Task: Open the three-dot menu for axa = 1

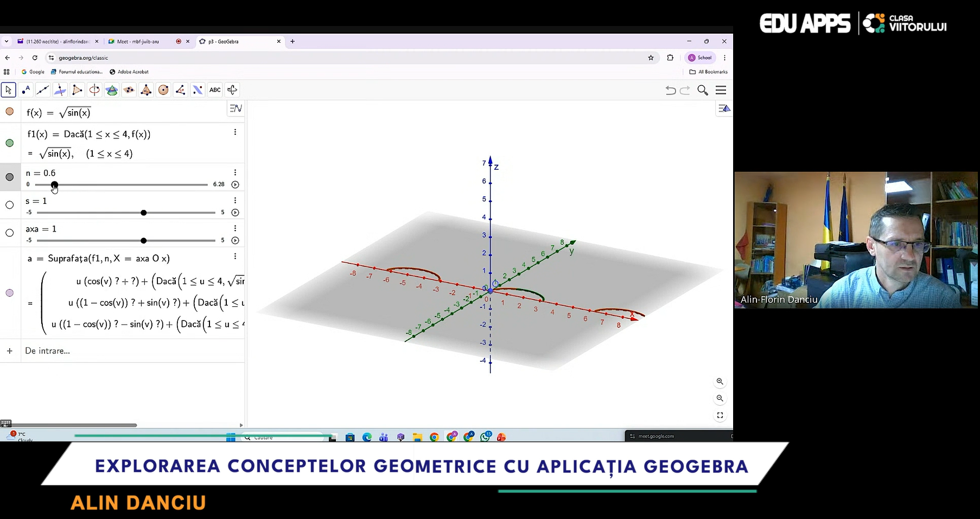Action: point(235,228)
